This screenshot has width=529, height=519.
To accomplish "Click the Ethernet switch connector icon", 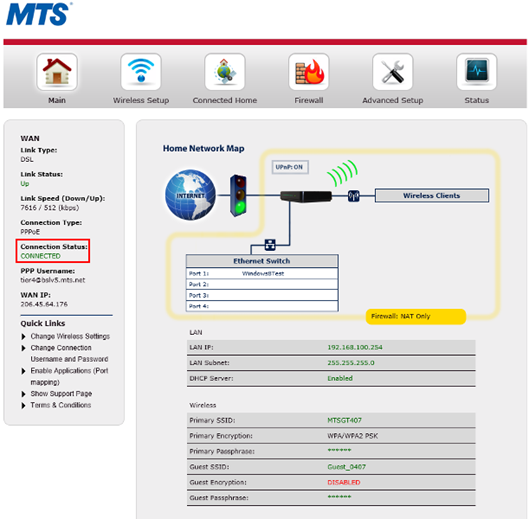I will tap(270, 245).
